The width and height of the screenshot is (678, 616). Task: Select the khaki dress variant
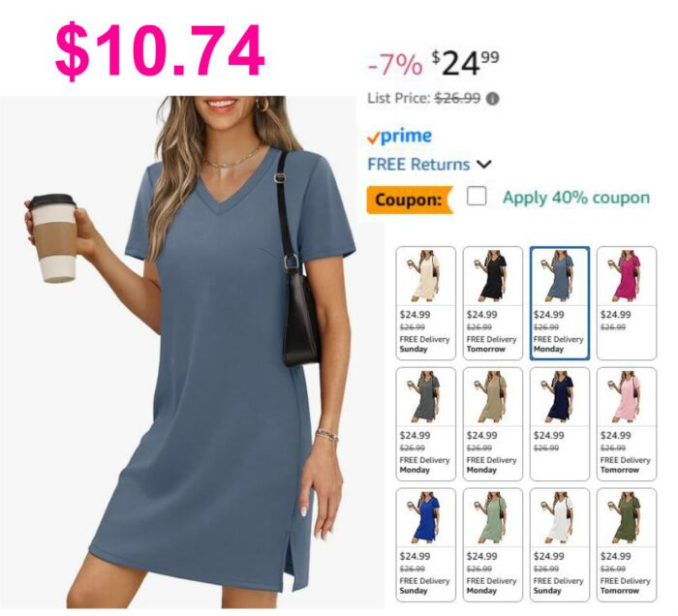pyautogui.click(x=492, y=424)
